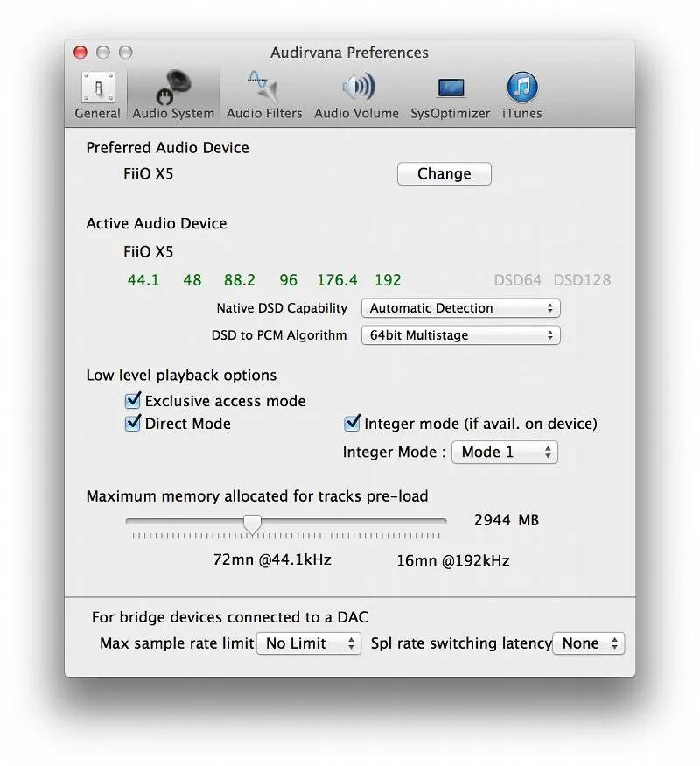Close the Audirvana Preferences window
The width and height of the screenshot is (700, 766).
click(x=80, y=53)
